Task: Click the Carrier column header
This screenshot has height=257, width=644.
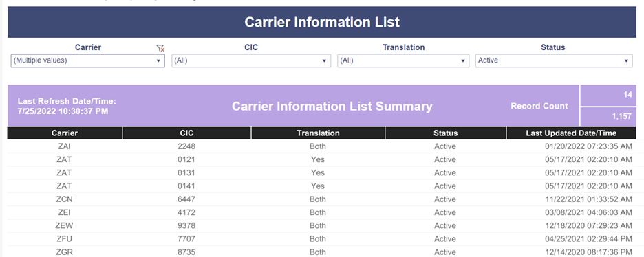Action: (x=65, y=133)
